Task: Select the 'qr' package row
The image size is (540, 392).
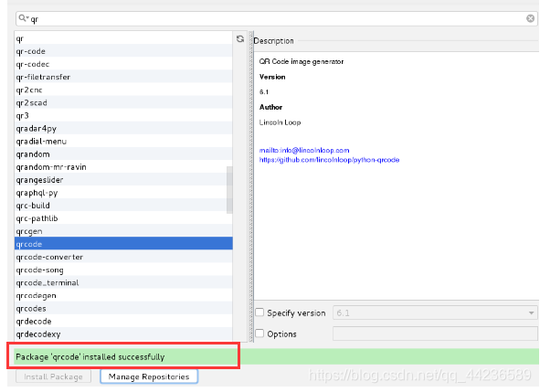Action: [x=123, y=38]
